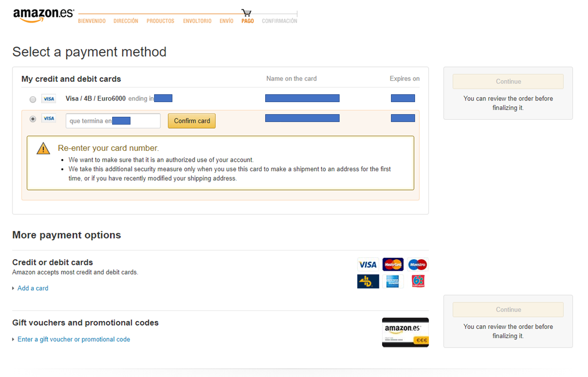Viewport: 588px width, 377px height.
Task: Click the amazon.es gift card image
Action: [x=405, y=332]
